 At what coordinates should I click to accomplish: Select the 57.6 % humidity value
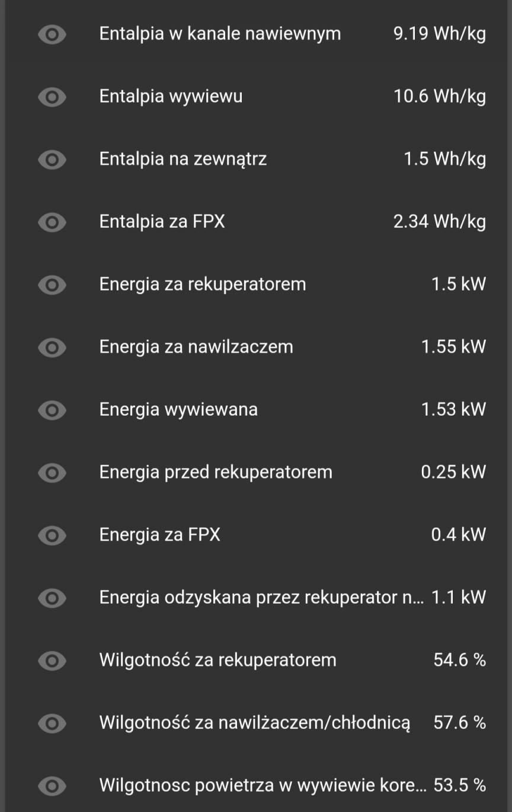click(x=460, y=722)
